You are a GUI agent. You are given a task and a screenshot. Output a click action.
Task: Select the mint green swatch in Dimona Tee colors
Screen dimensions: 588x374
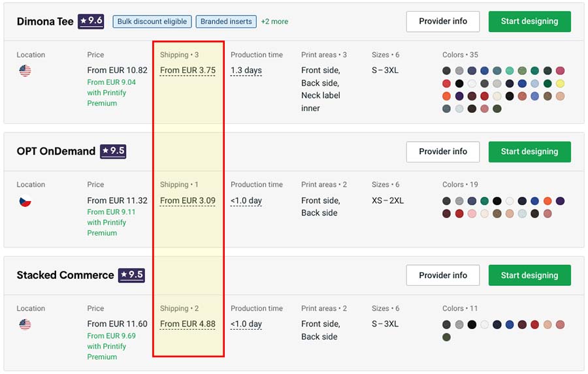[509, 71]
